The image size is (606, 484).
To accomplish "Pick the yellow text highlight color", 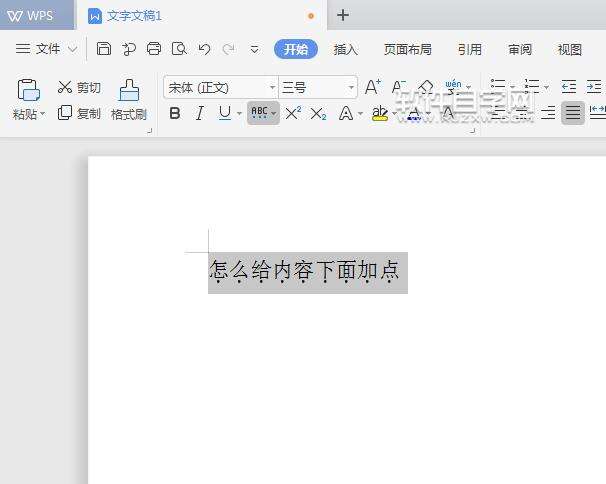I will coord(379,114).
